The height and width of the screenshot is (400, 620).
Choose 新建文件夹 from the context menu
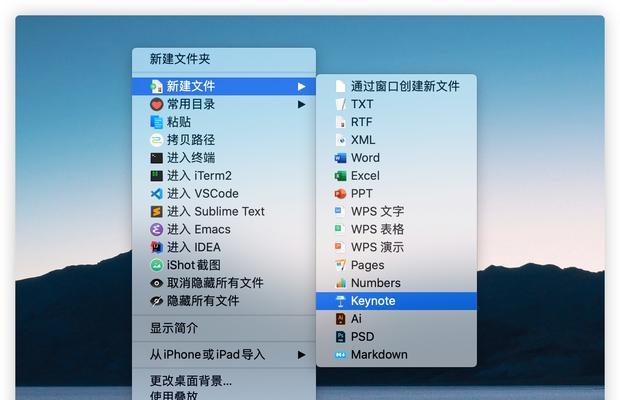pyautogui.click(x=224, y=59)
